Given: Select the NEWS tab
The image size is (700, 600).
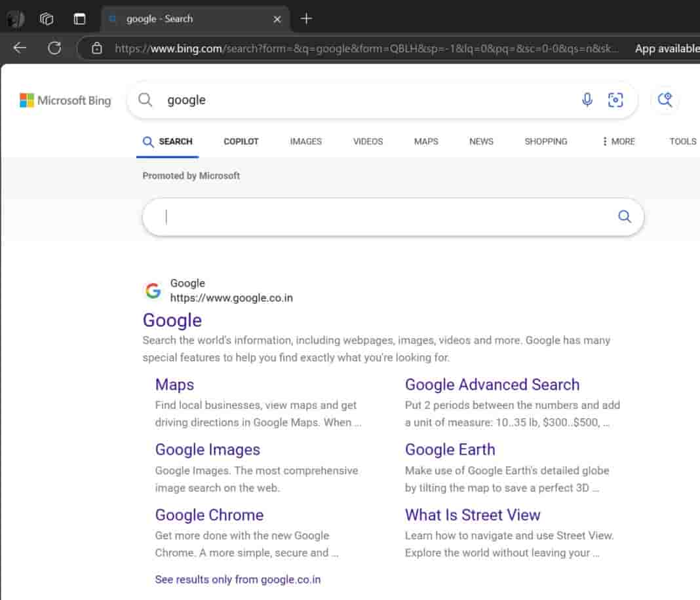Looking at the screenshot, I should pos(481,141).
